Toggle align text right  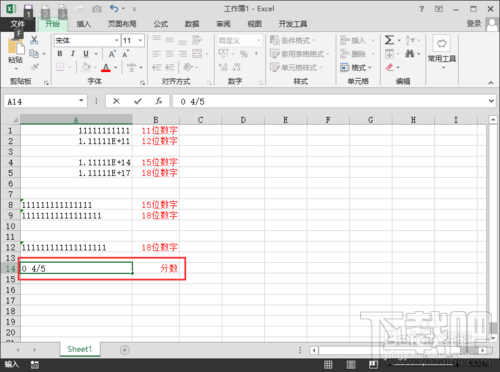click(182, 54)
